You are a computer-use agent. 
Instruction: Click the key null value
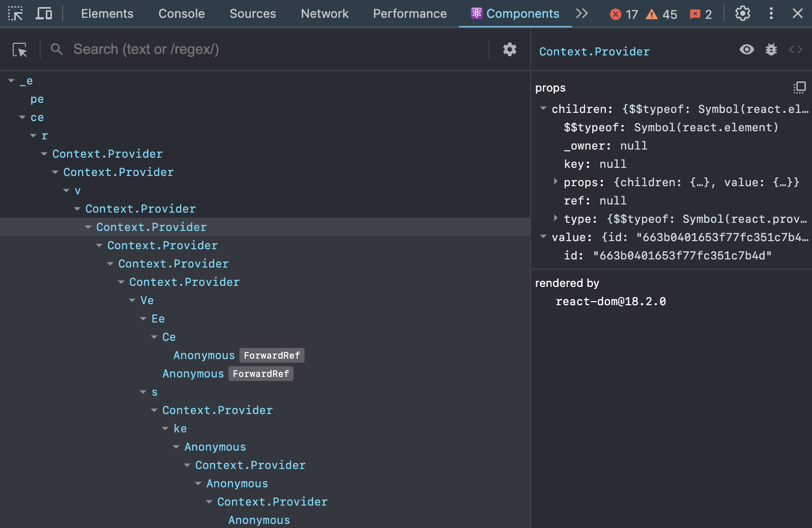tap(613, 164)
